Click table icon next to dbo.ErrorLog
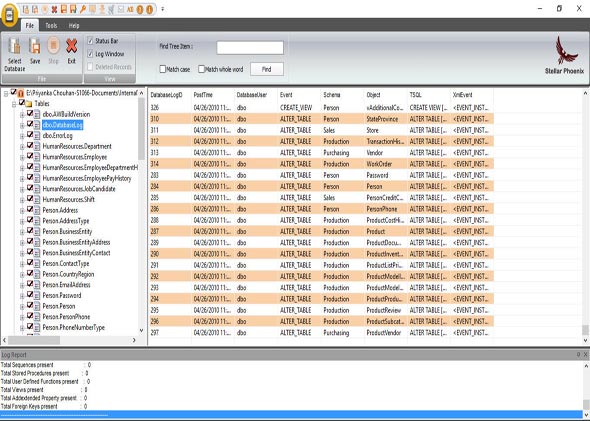The width and height of the screenshot is (590, 421). (x=37, y=135)
